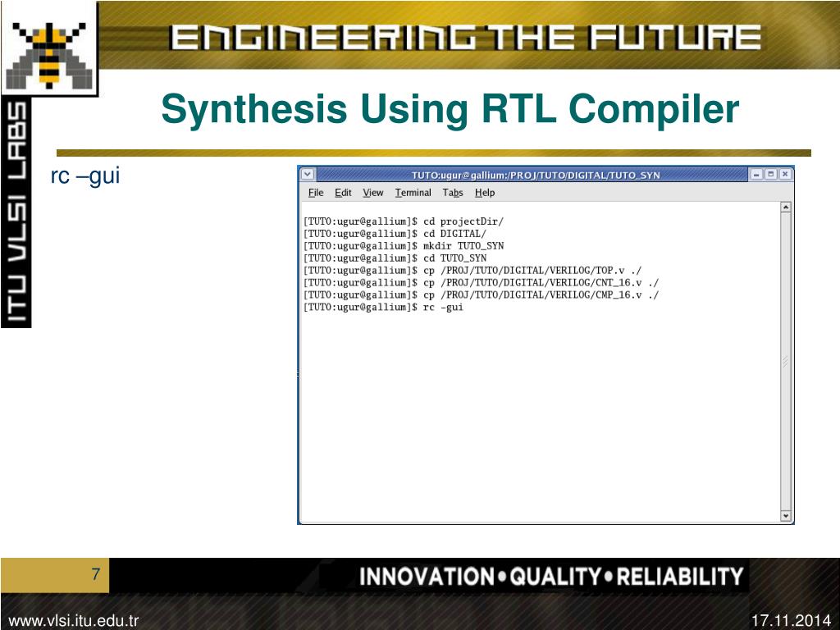Click the Innovation Quality Reliability footer text
Screen dimensions: 840x630
[551, 577]
